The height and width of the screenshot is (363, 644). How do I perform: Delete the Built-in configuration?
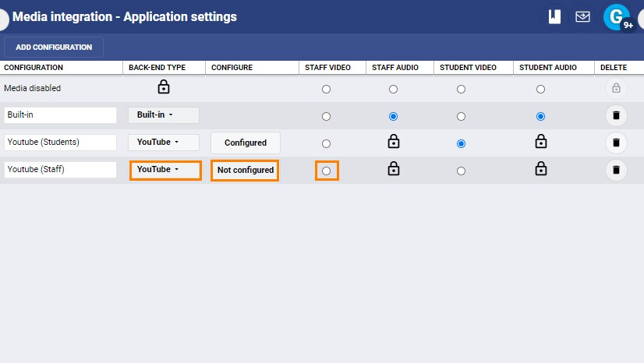click(x=616, y=115)
